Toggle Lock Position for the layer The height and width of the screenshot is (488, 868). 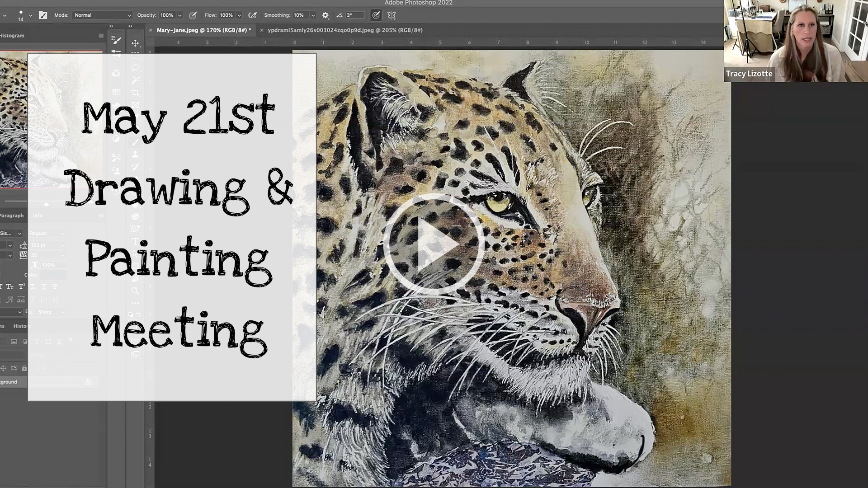coord(3,368)
